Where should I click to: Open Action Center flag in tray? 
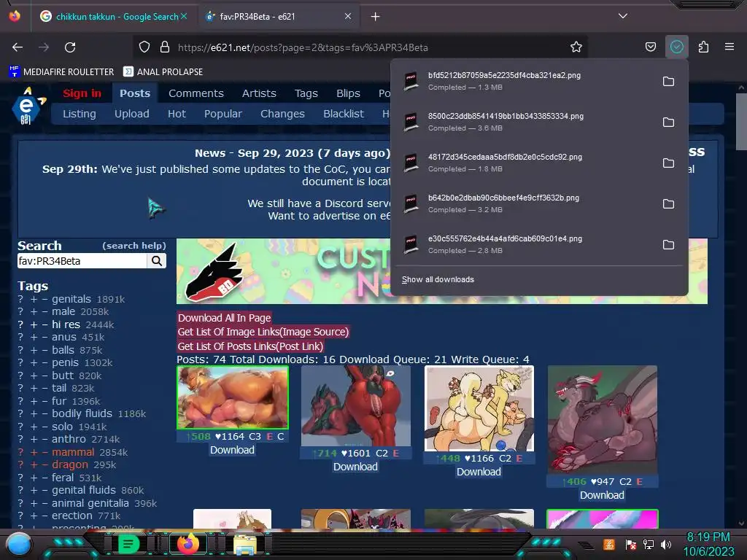[x=631, y=544]
